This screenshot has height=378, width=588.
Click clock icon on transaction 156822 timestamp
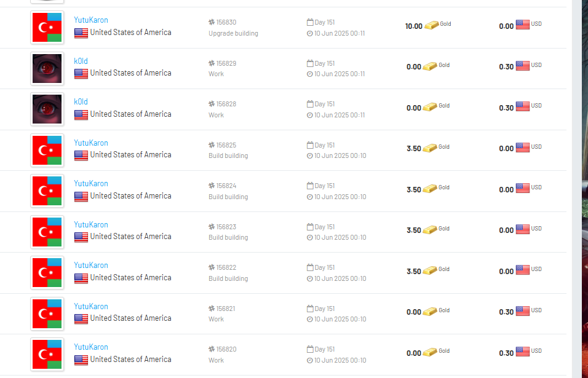pos(310,278)
